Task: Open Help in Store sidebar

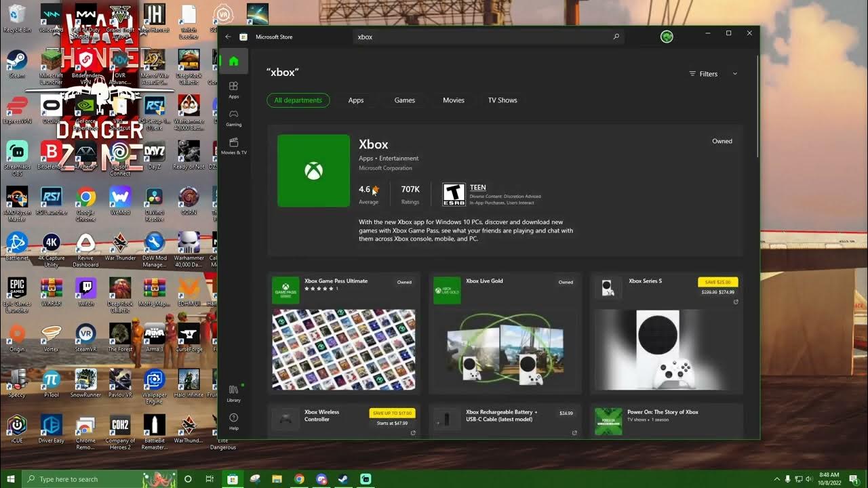Action: (x=233, y=422)
